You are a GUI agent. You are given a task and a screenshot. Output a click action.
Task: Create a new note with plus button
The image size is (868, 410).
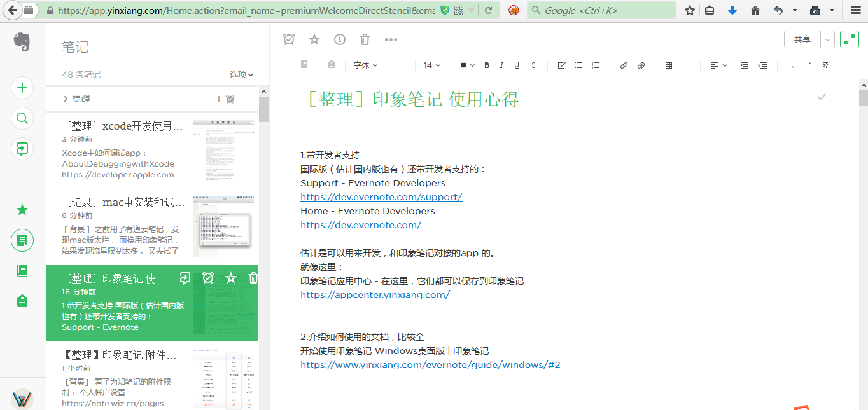tap(22, 88)
